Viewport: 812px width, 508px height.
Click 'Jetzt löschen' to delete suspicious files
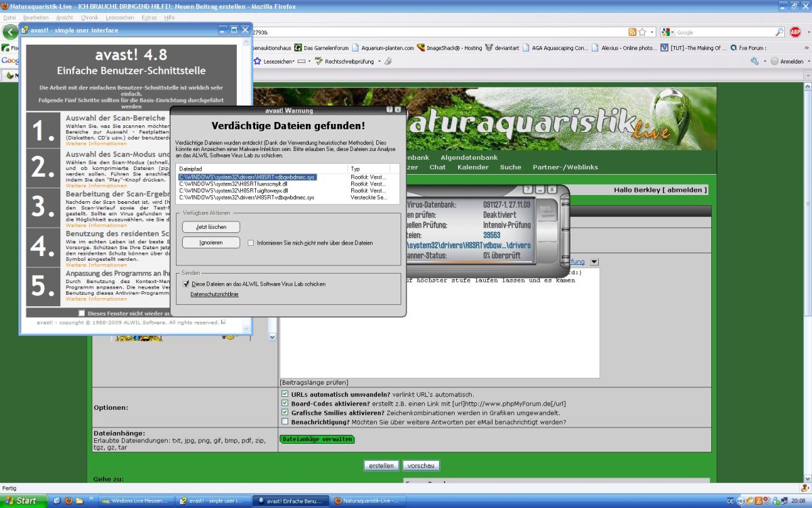[211, 227]
